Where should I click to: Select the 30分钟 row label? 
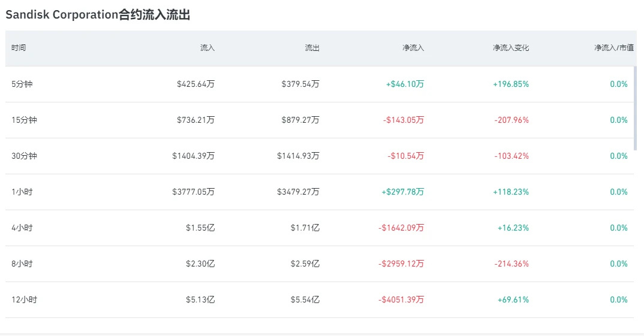coord(24,156)
